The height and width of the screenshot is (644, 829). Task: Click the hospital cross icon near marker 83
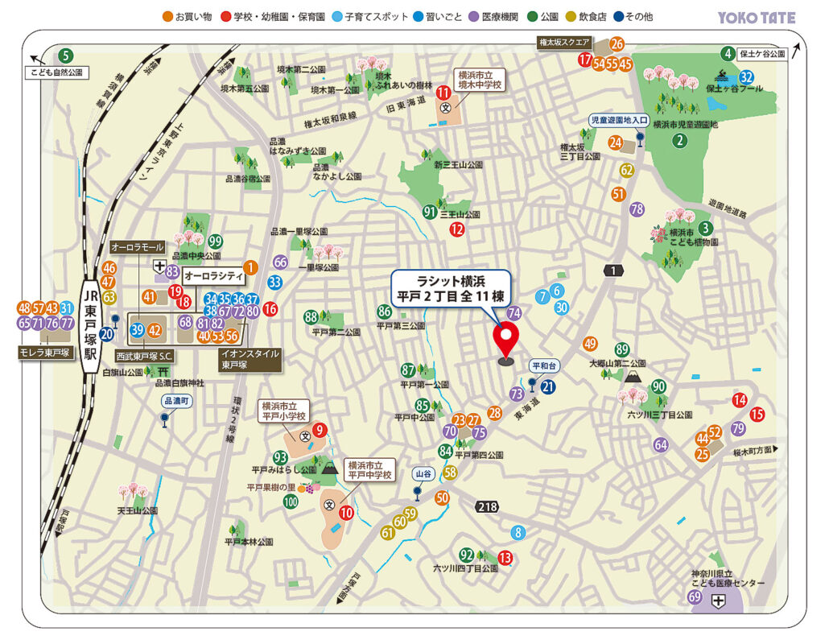[160, 265]
